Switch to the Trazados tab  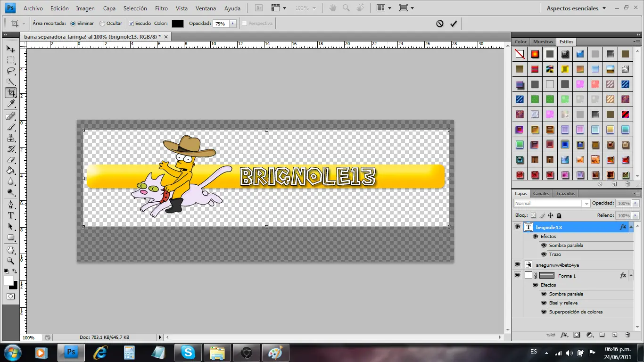(x=565, y=194)
